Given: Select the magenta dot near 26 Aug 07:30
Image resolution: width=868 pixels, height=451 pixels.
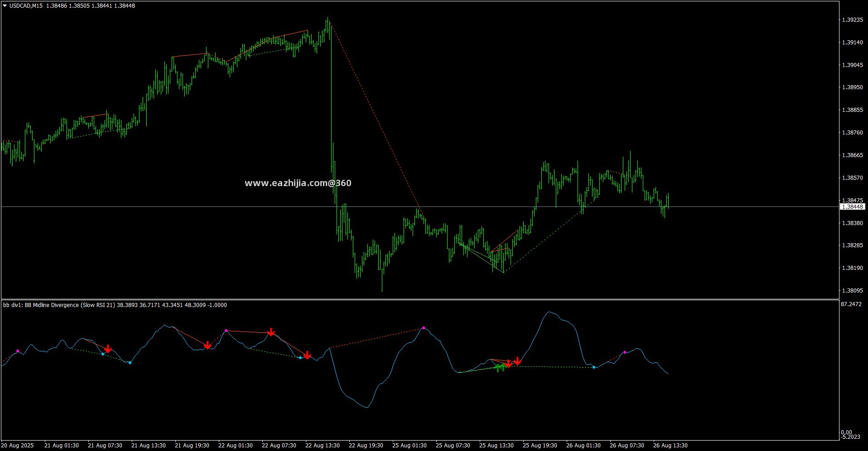Looking at the screenshot, I should (x=625, y=352).
